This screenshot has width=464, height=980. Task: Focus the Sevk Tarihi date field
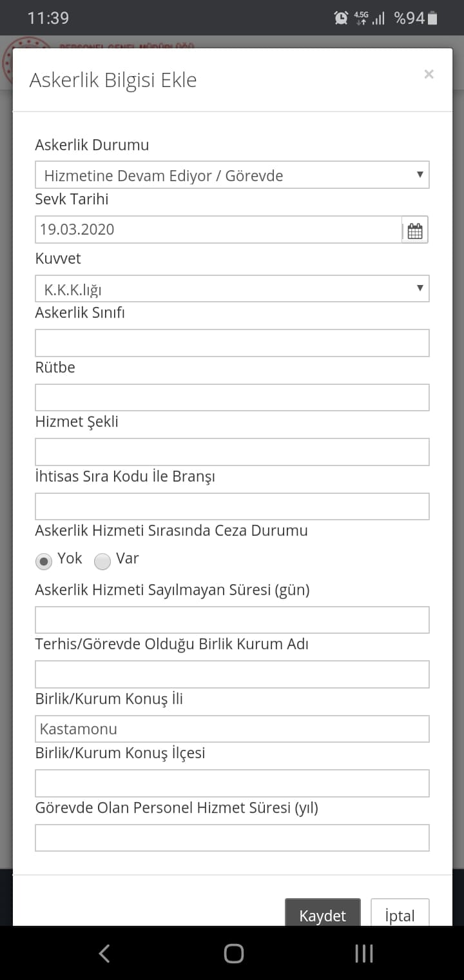click(x=218, y=230)
